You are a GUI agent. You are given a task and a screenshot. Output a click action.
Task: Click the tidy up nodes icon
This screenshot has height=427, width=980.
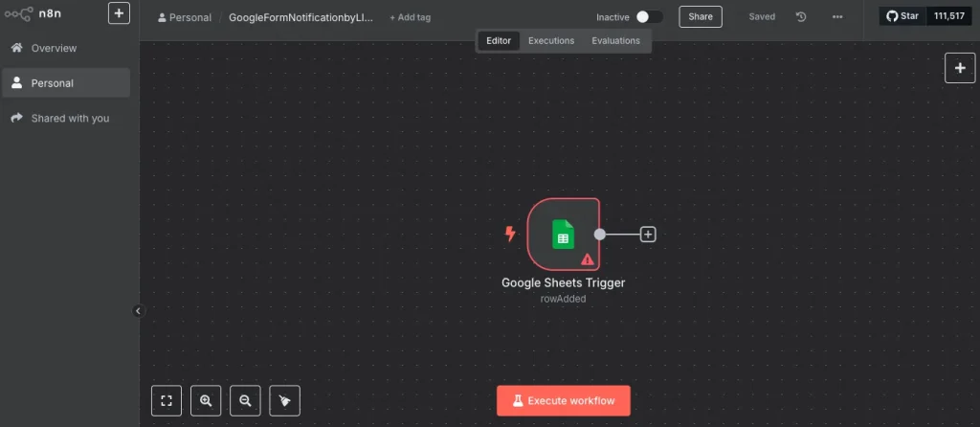(284, 401)
